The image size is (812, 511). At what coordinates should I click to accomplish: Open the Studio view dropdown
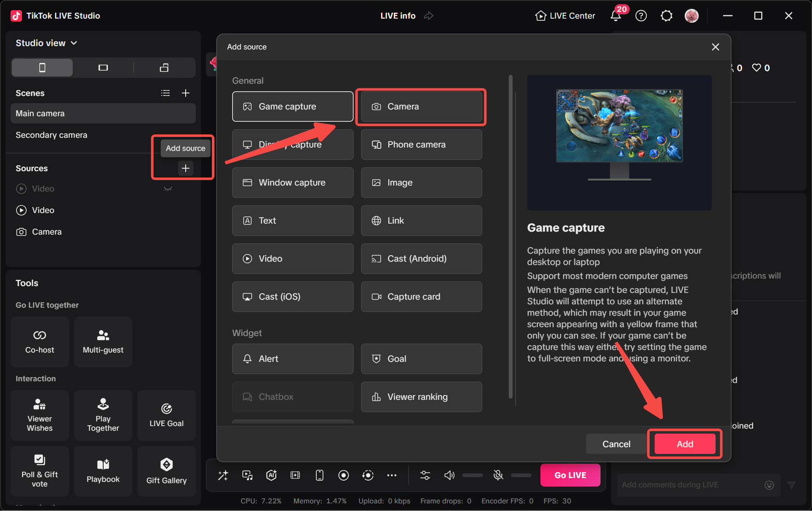click(47, 43)
